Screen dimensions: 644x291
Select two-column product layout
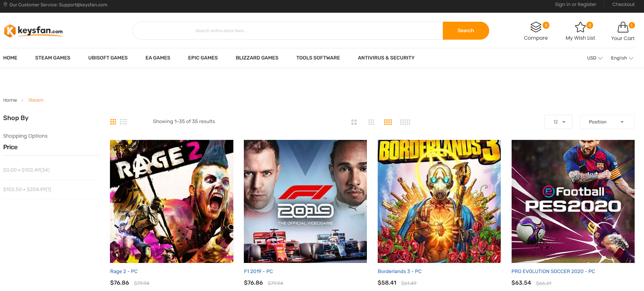354,122
